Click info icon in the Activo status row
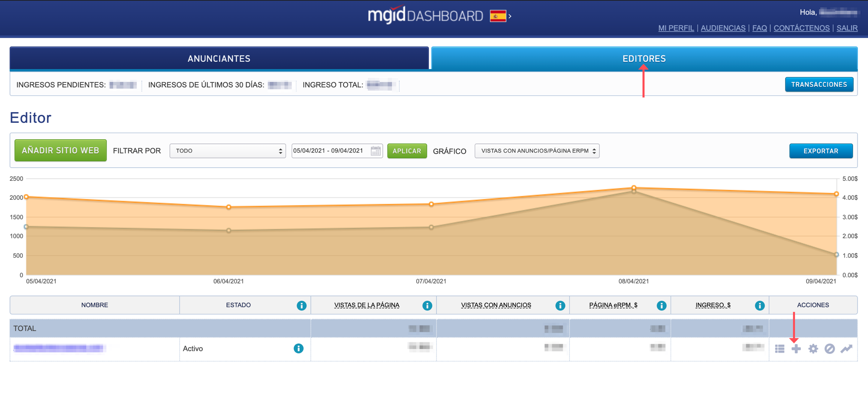The width and height of the screenshot is (868, 401). 298,348
